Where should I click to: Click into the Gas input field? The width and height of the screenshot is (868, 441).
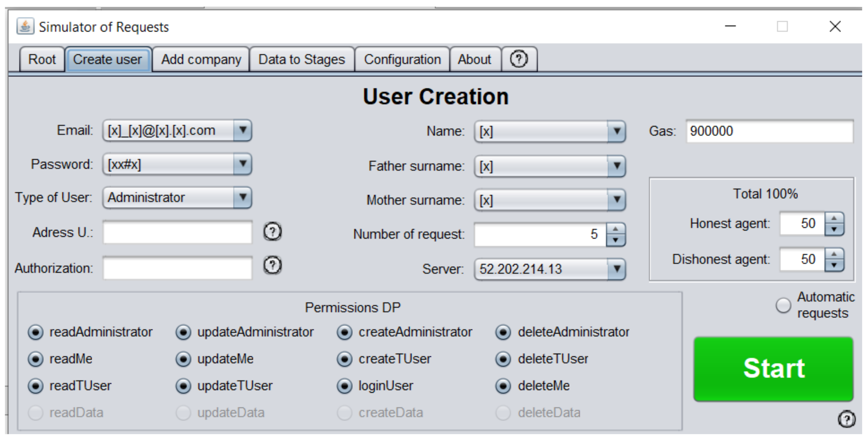[x=769, y=131]
